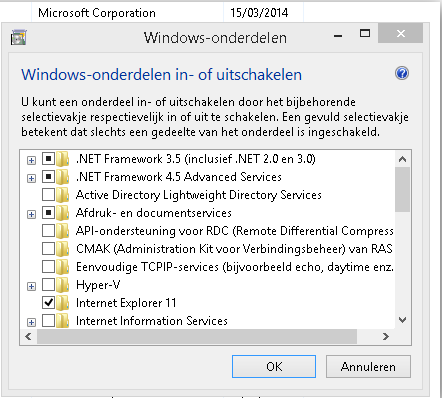Click the folder icon for CMAK entry
The width and height of the screenshot is (442, 398).
[x=63, y=249]
